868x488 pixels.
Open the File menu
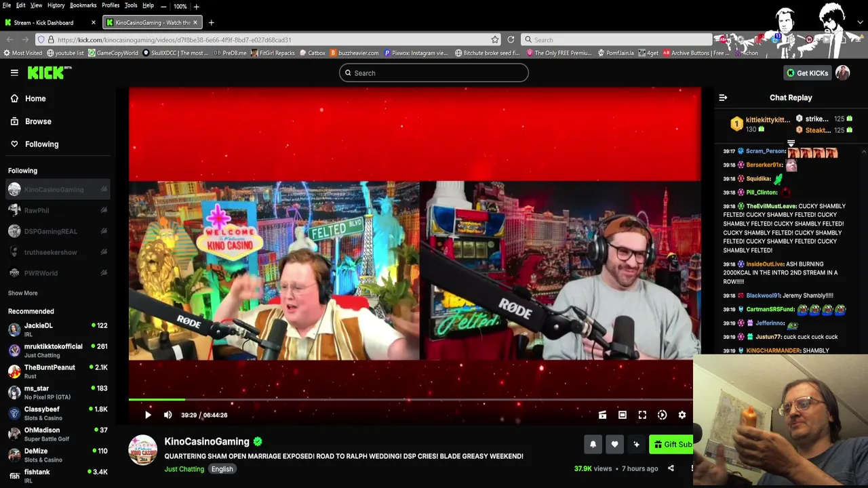[x=7, y=5]
